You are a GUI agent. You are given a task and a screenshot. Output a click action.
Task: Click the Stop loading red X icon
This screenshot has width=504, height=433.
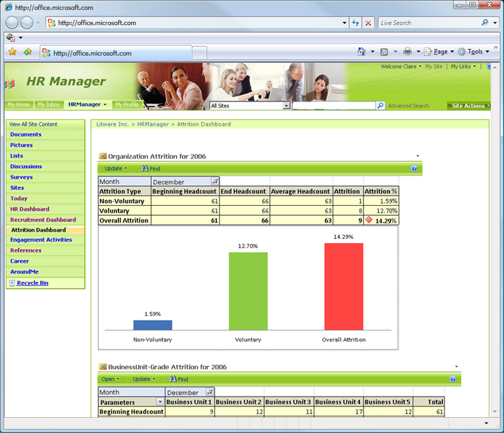click(368, 23)
